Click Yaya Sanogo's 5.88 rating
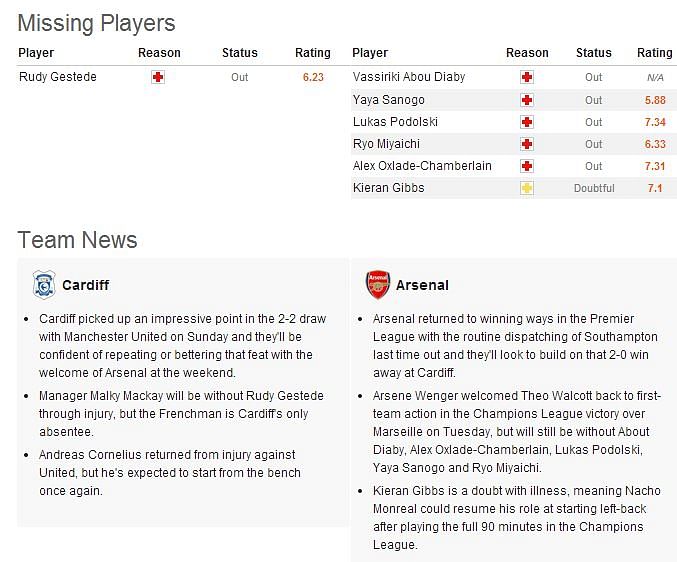 coord(655,100)
